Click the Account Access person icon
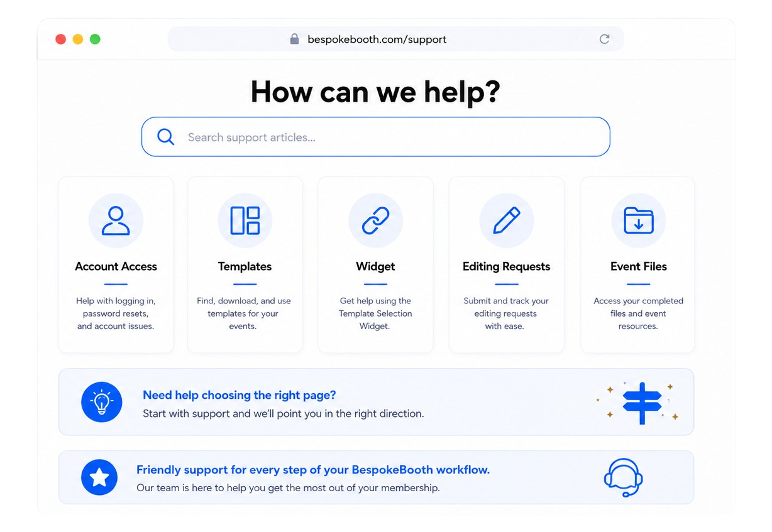The width and height of the screenshot is (772, 532). click(x=116, y=220)
